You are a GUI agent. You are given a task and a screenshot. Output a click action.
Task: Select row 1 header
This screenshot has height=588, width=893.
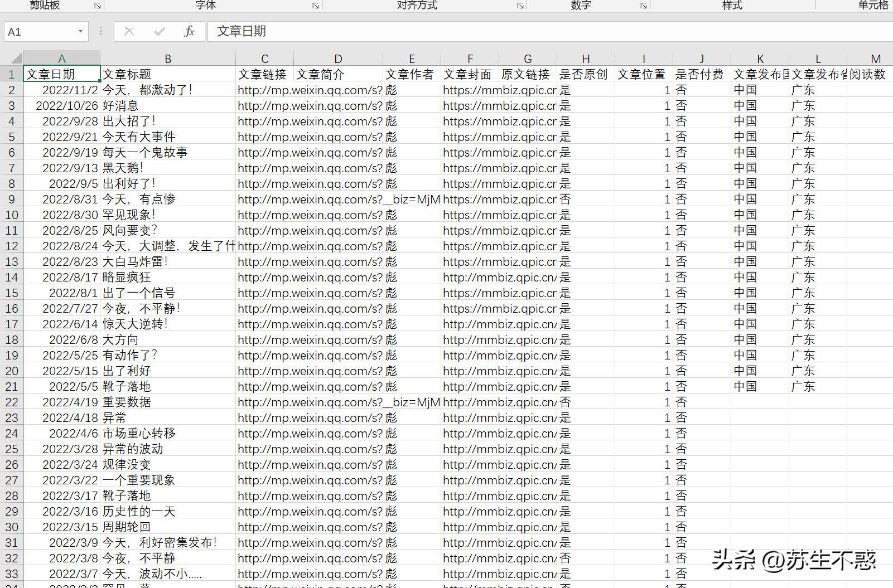[11, 74]
